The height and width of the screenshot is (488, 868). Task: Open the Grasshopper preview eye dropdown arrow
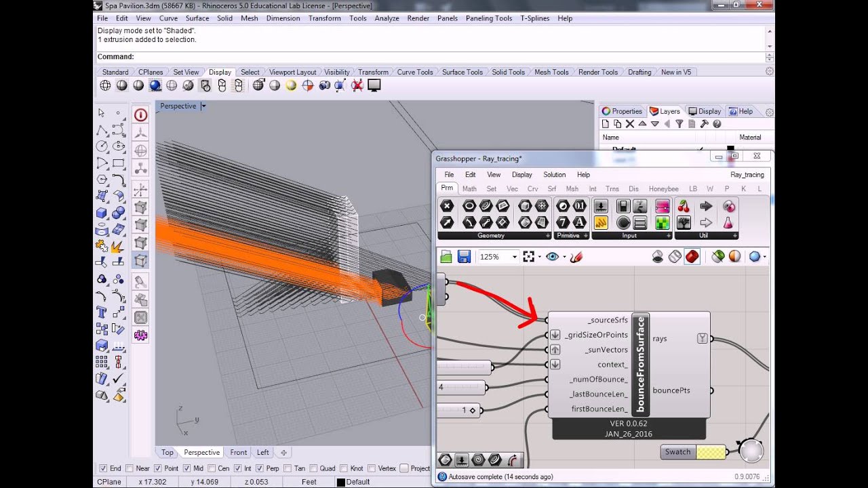pos(564,258)
